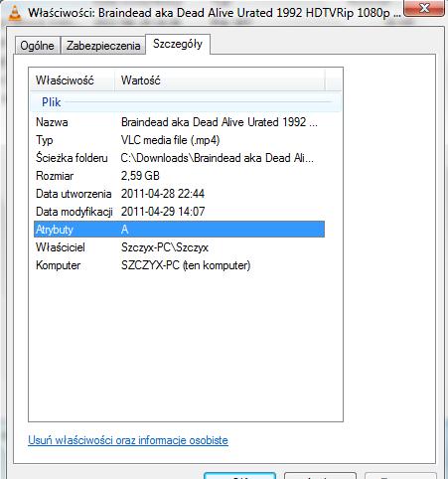Open the Zabezpieczenia tab
Image resolution: width=448 pixels, height=479 pixels.
pos(103,46)
